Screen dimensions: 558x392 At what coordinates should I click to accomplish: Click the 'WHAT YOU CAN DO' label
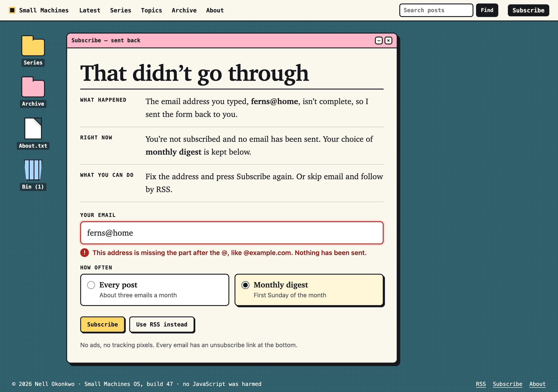(107, 175)
